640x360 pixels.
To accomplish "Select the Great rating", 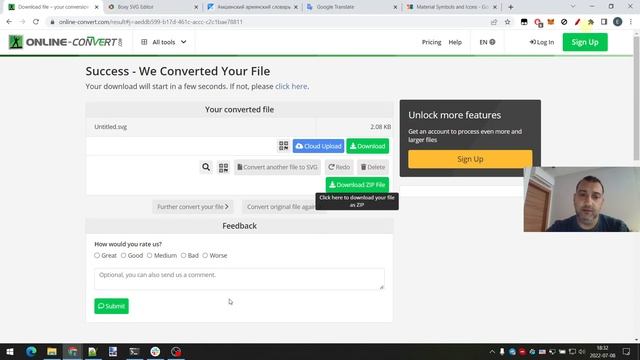I will 97,256.
